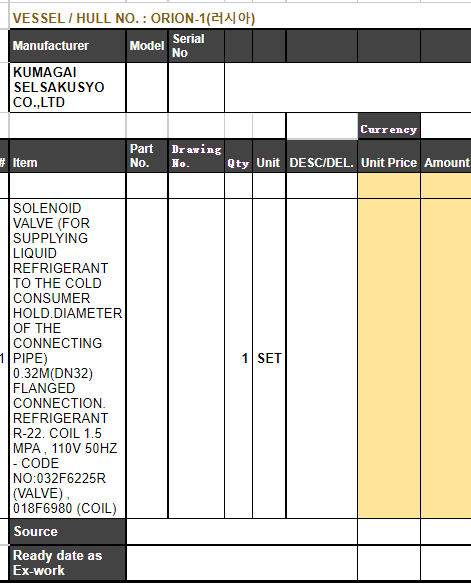Screen dimensions: 471x585
Task: Click the KUMAGAI SEISAKUSYO CO.,LTD cell
Action: (68, 87)
